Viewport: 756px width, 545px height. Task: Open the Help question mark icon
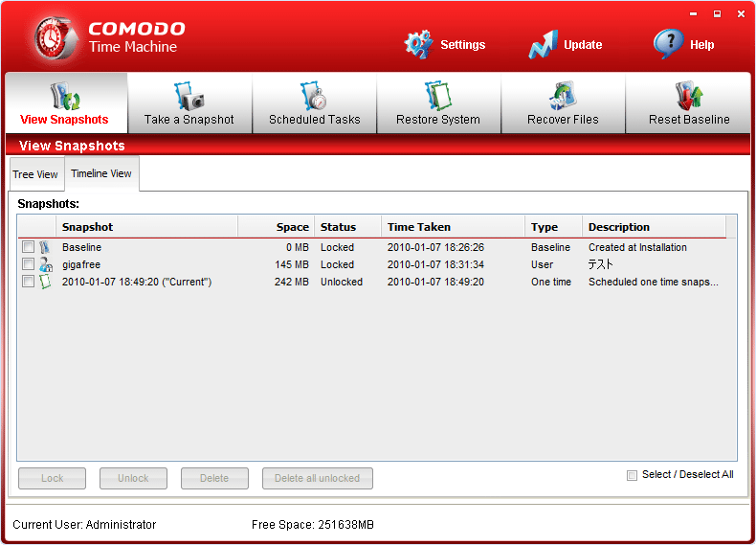tap(668, 44)
